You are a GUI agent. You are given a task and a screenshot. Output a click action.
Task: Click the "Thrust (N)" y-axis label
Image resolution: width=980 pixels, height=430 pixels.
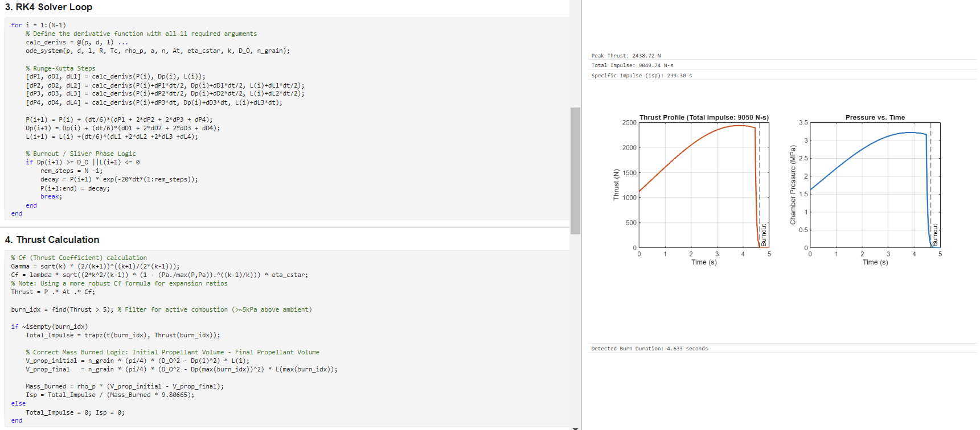pos(616,185)
